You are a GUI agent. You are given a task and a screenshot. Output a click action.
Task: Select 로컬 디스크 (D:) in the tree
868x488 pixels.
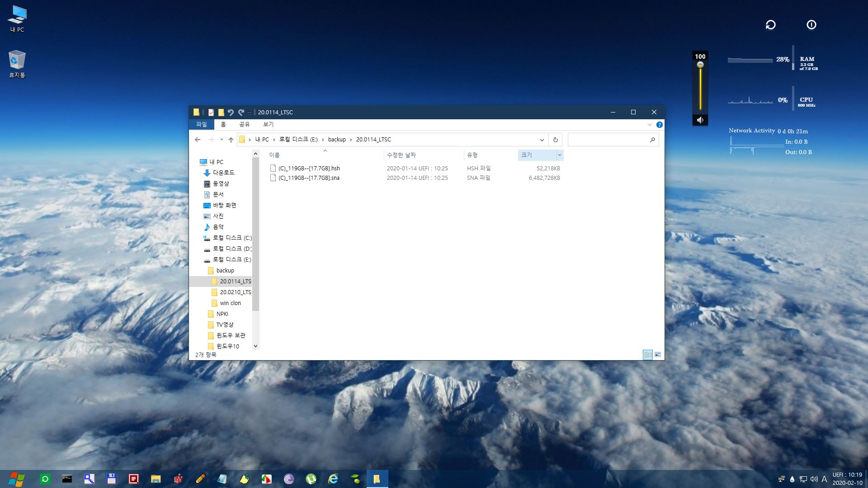click(232, 249)
